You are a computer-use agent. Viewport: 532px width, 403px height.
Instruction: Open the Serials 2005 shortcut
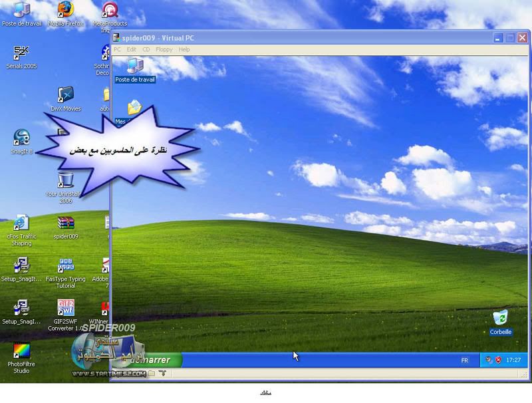point(21,57)
